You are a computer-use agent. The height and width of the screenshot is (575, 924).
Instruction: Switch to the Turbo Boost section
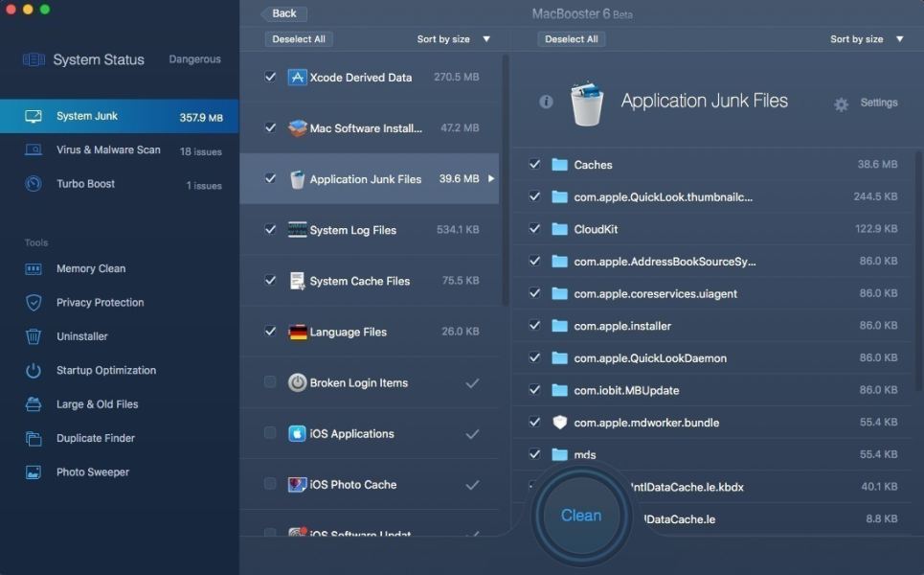[119, 183]
